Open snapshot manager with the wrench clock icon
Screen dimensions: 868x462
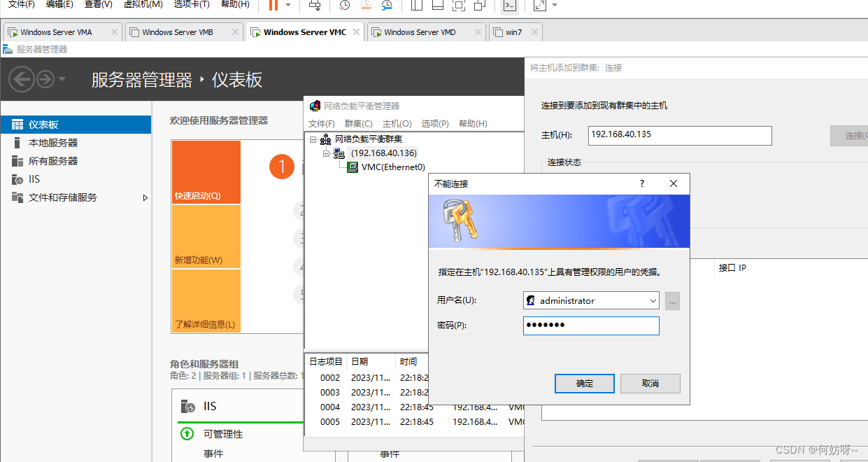(x=387, y=6)
